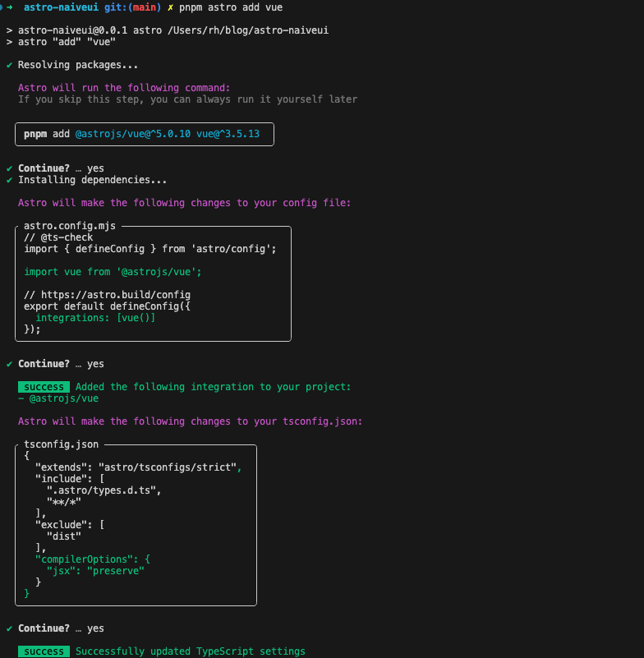Click the "exclude": [ line
The height and width of the screenshot is (658, 644).
[x=70, y=525]
